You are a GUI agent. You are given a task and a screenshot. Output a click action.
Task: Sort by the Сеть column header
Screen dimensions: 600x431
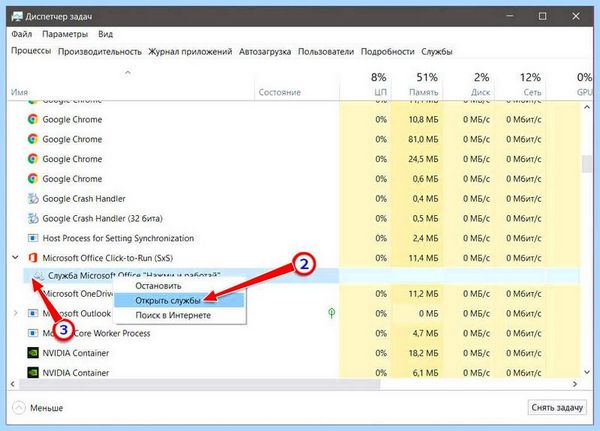coord(533,92)
